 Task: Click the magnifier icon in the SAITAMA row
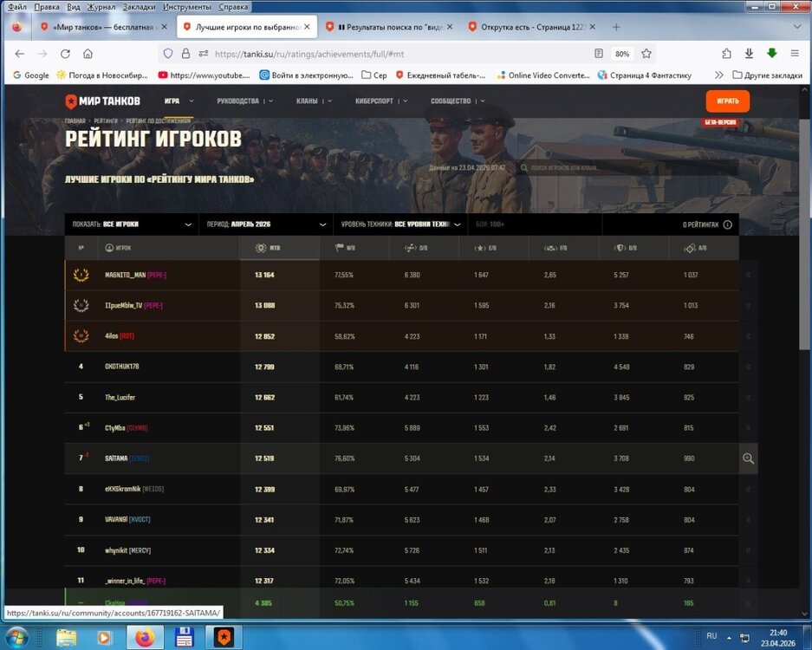click(x=748, y=458)
